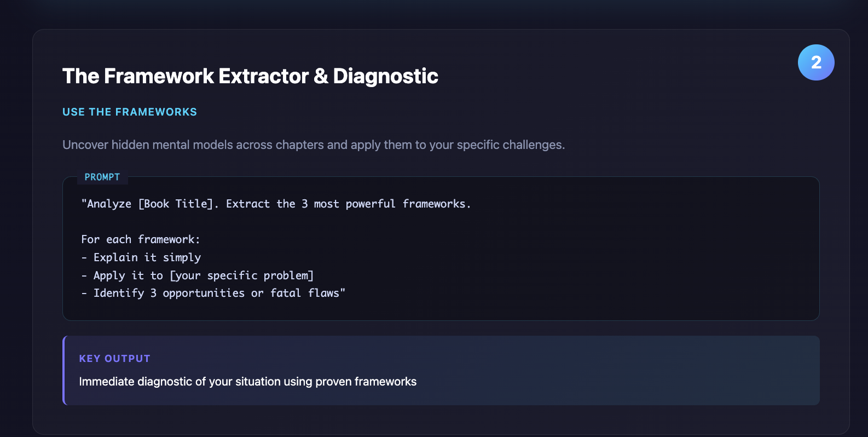Click the "Explain it simply" bullet line
This screenshot has height=437, width=868.
pyautogui.click(x=147, y=257)
